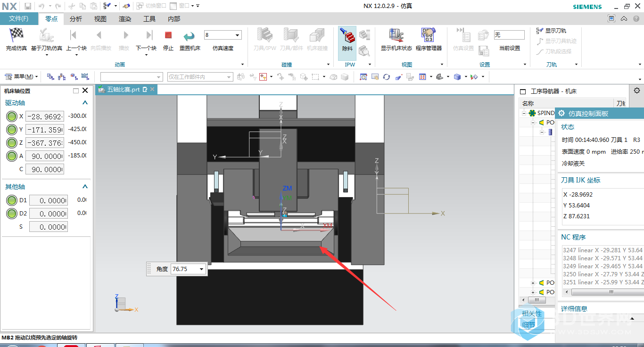The height and width of the screenshot is (347, 644).
Task: Collapse the 驱动轴 section
Action: pos(85,103)
